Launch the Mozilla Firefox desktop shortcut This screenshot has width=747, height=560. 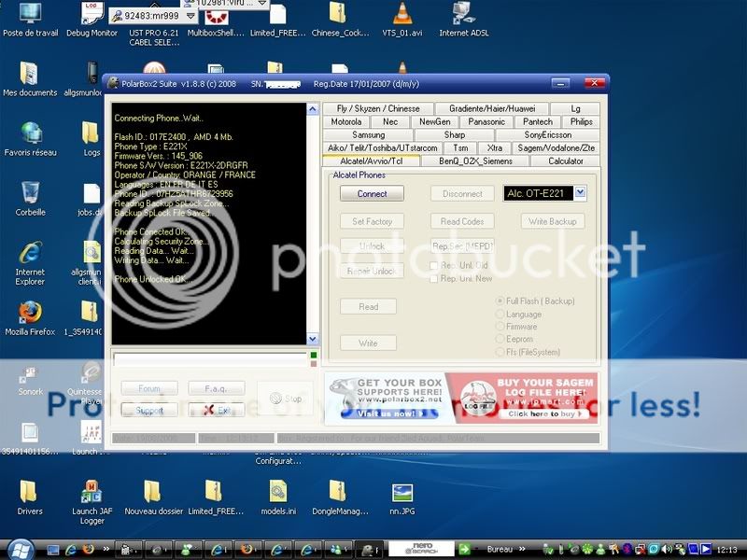click(x=30, y=318)
